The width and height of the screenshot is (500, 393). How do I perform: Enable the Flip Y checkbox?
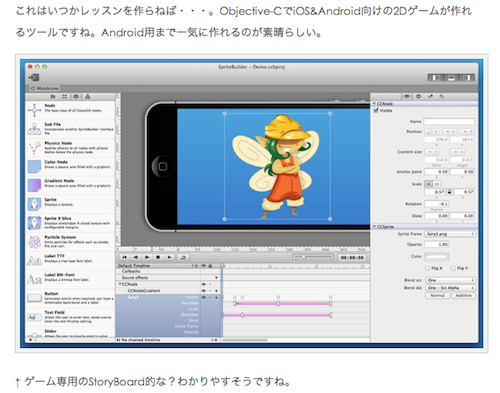pyautogui.click(x=453, y=268)
